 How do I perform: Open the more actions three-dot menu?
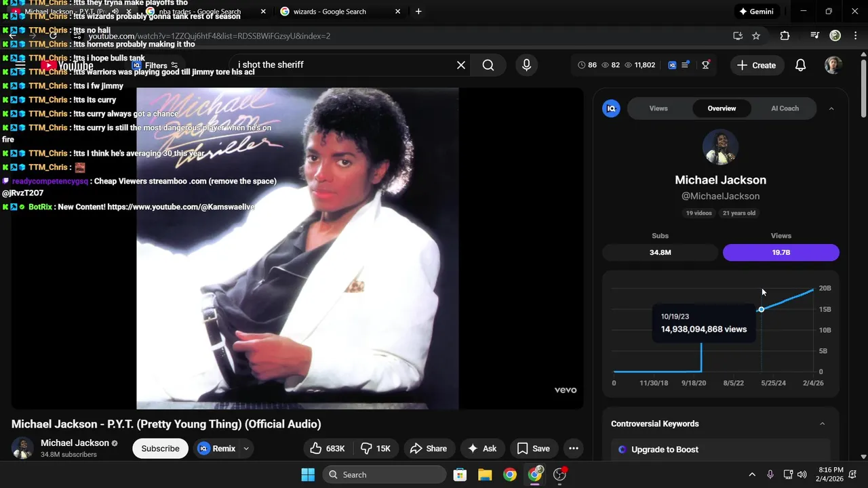[x=574, y=449]
